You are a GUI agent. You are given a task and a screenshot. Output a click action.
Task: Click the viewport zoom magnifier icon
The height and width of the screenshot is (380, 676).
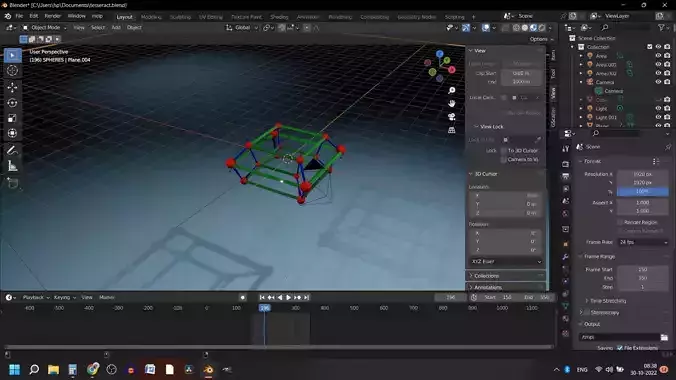point(451,90)
